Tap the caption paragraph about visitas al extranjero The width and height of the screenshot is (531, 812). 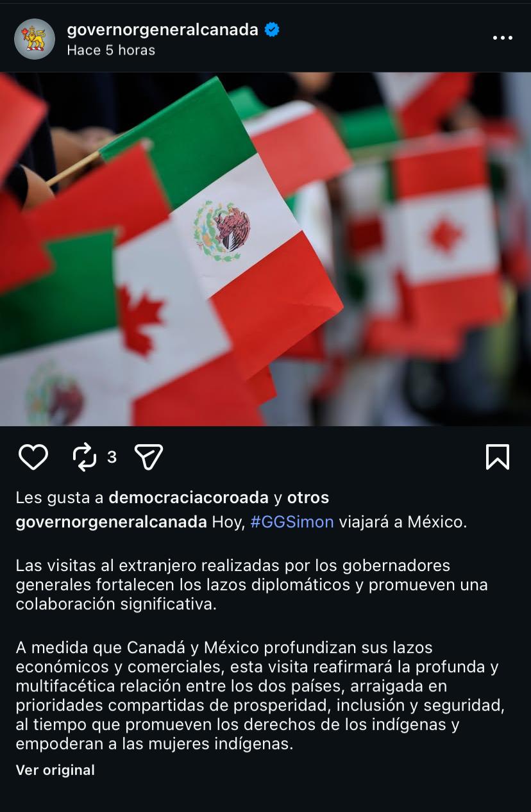tap(251, 585)
